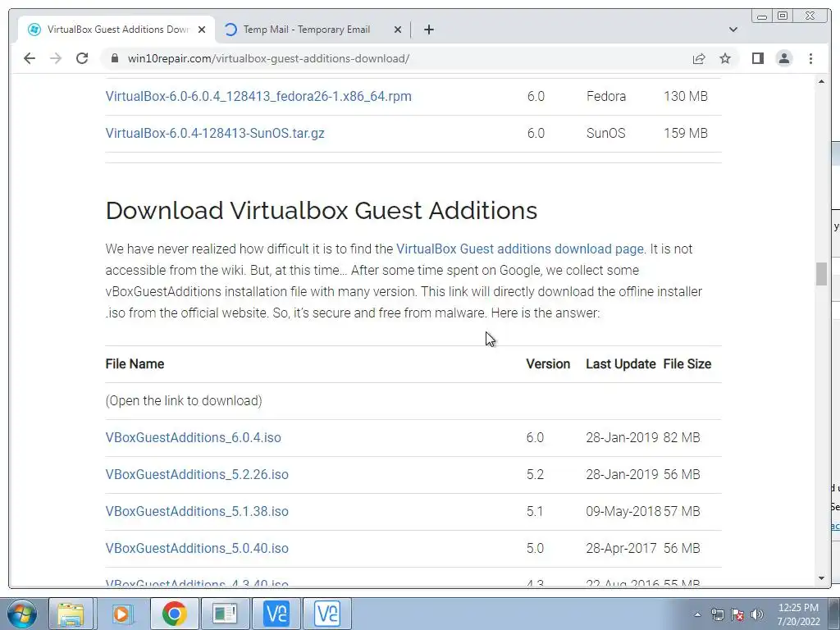This screenshot has height=630, width=840.
Task: Click the File Name column header
Action: pos(135,363)
